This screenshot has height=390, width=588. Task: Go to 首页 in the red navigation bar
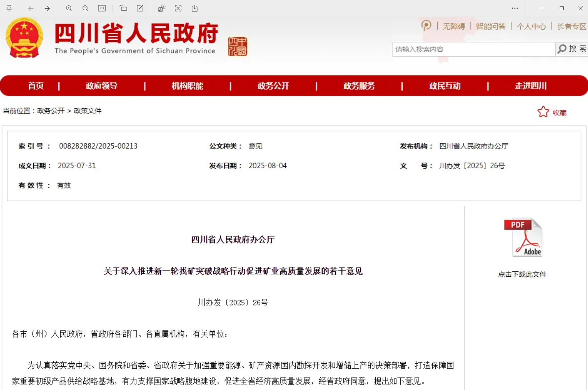(x=36, y=86)
